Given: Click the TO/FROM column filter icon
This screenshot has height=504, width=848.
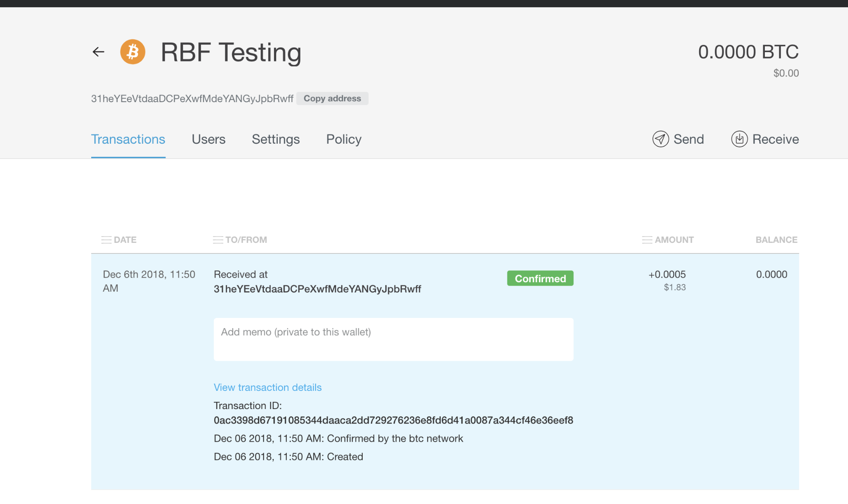Looking at the screenshot, I should (x=218, y=240).
